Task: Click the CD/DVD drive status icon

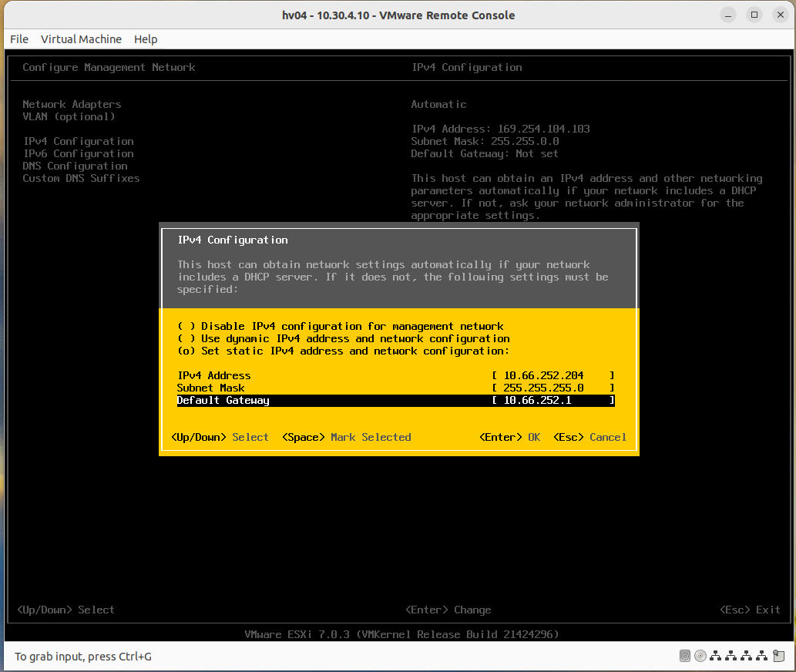Action: (700, 656)
